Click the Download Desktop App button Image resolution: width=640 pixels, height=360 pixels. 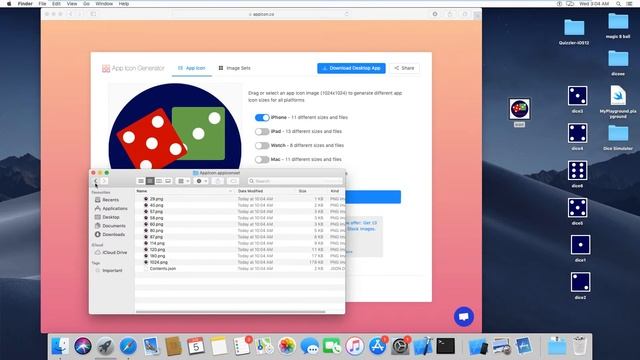tap(351, 68)
